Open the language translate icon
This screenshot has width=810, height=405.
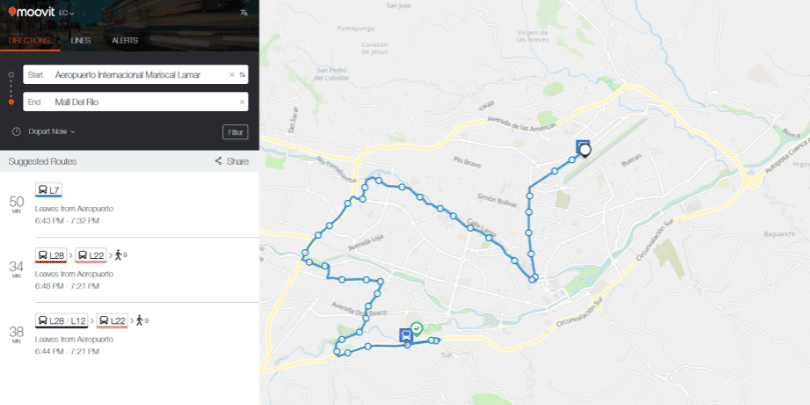point(244,13)
